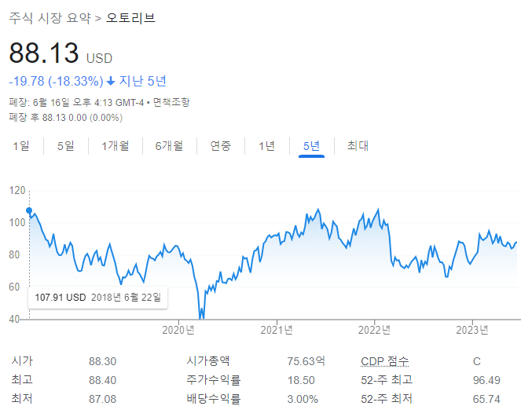Screen dimensions: 532x417
Task: Click the 오토리브 company name heading
Action: (130, 18)
